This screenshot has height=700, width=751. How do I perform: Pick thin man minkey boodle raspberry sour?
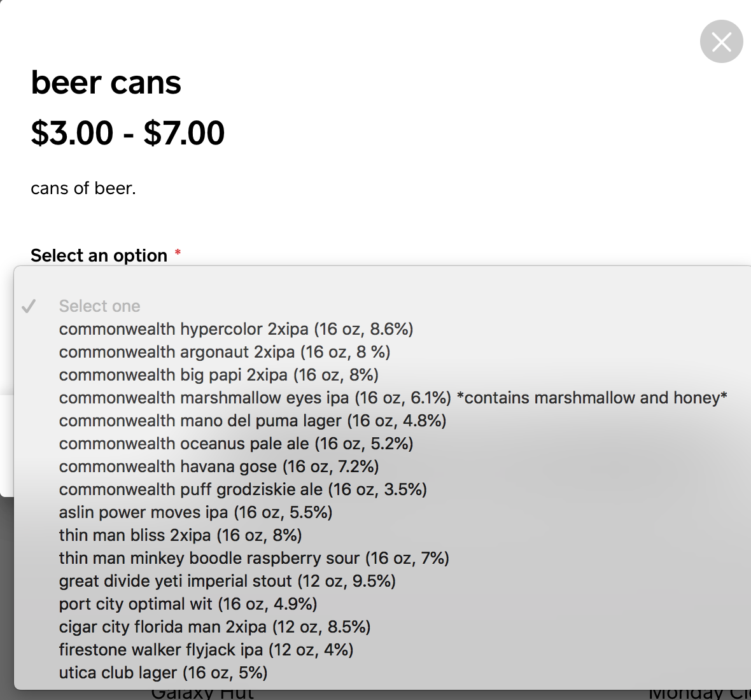click(254, 558)
